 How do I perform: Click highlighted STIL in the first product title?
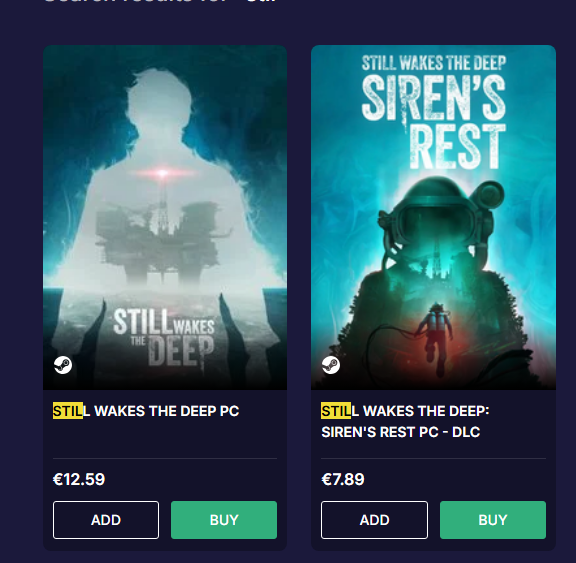coord(68,411)
